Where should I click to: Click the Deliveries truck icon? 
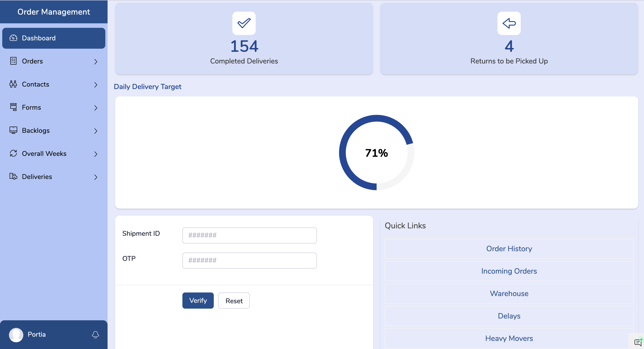click(x=13, y=176)
